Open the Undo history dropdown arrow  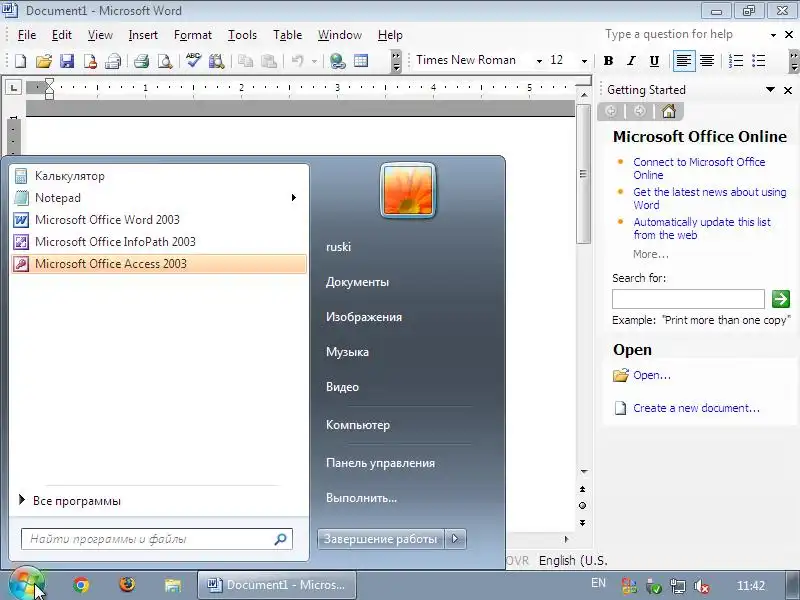pos(314,61)
